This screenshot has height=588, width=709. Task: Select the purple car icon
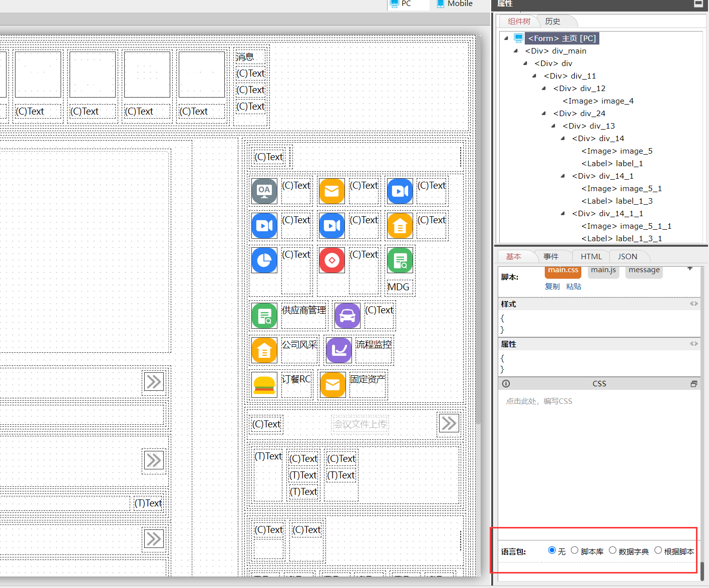pos(347,316)
